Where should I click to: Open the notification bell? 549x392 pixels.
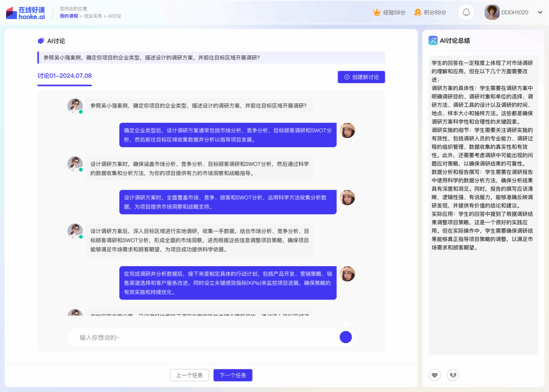(466, 12)
